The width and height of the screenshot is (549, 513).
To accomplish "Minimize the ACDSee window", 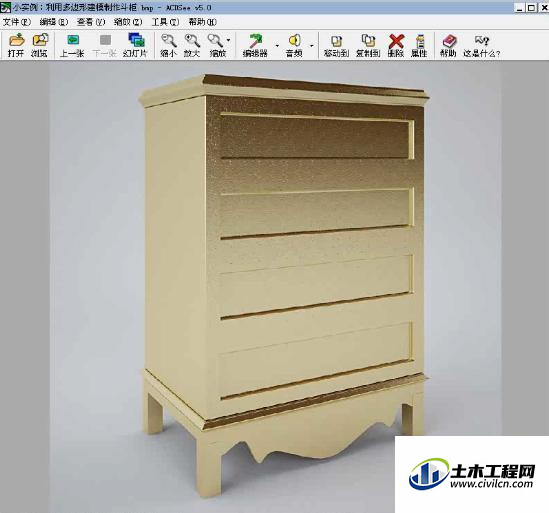I will click(x=520, y=7).
